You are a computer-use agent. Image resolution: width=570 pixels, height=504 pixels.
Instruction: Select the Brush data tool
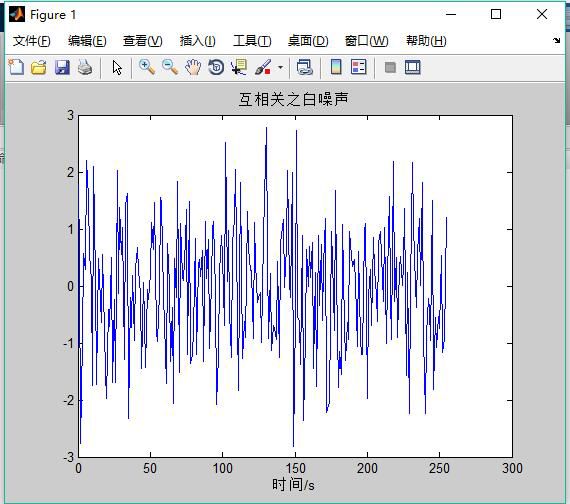[x=263, y=68]
